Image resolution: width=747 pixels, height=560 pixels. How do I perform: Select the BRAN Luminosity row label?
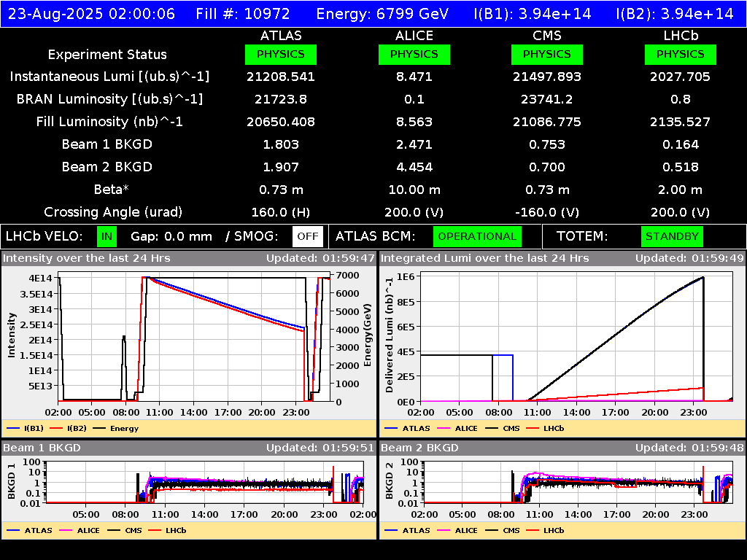coord(109,99)
